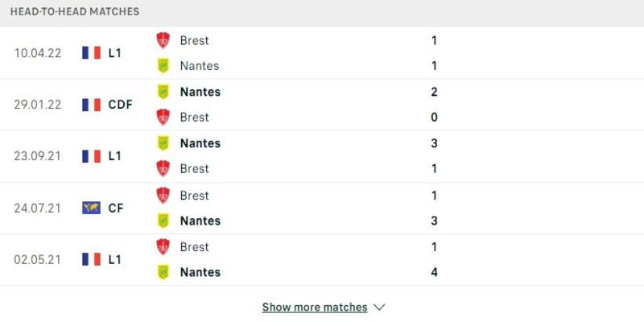Click Show more matches link
The width and height of the screenshot is (644, 322).
(x=315, y=308)
